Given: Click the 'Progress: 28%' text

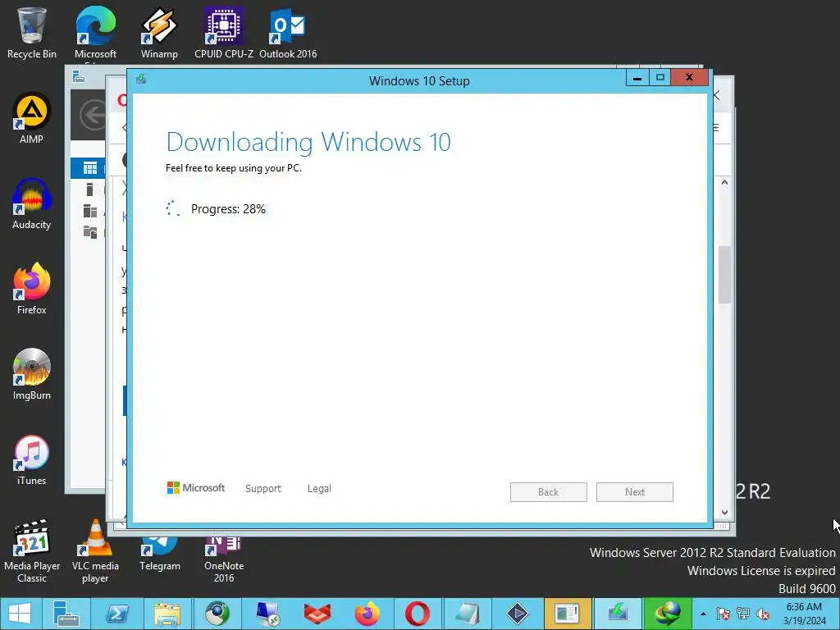Looking at the screenshot, I should 228,209.
